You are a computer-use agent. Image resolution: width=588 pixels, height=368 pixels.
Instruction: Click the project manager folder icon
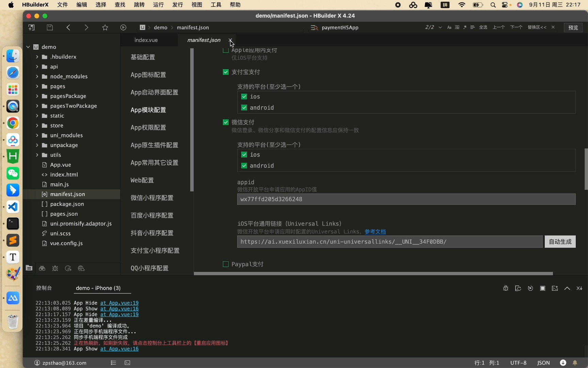29,268
